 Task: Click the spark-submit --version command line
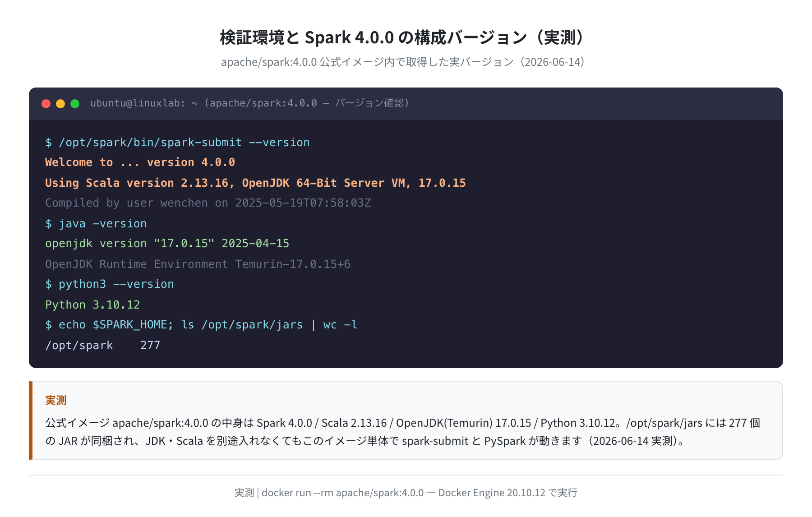point(177,143)
